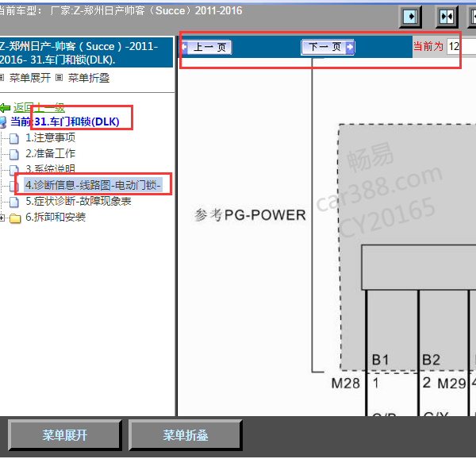Viewport: 476px width, 459px height.
Task: Click the bottom 菜单折叠 button
Action: [x=185, y=435]
